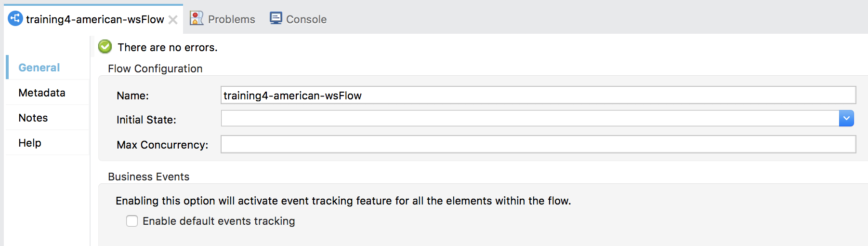The image size is (868, 246).
Task: Click the Max Concurrency input field
Action: click(x=538, y=144)
